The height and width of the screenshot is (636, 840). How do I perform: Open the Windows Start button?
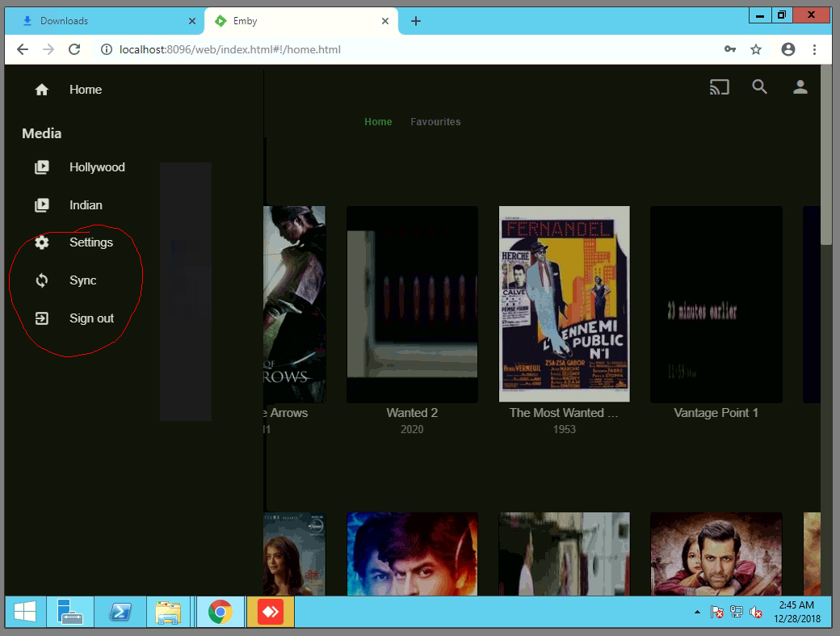pos(25,612)
